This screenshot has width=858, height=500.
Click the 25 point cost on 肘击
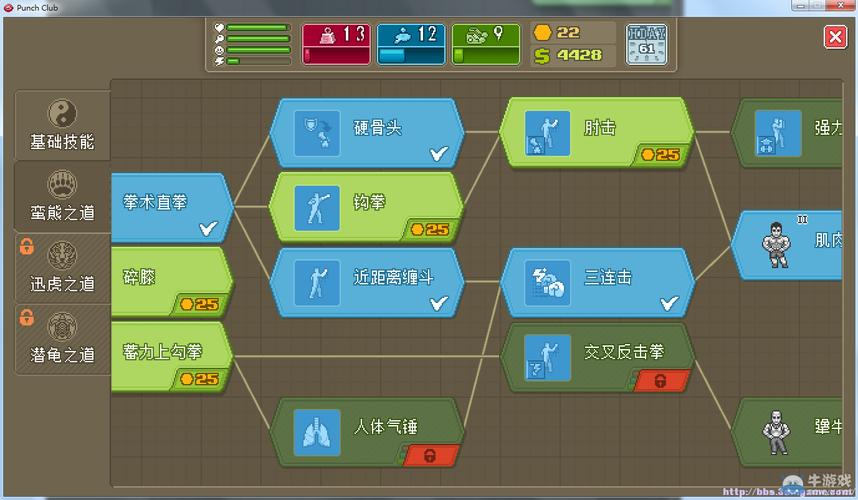pyautogui.click(x=661, y=154)
